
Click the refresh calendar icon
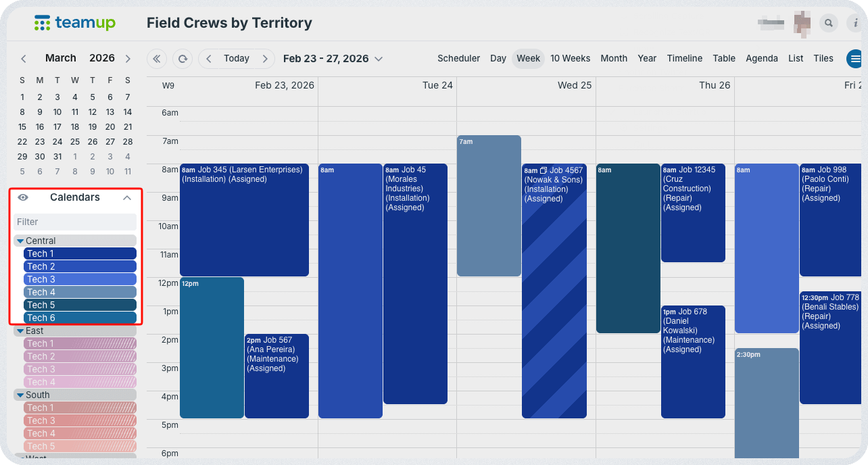click(x=182, y=59)
